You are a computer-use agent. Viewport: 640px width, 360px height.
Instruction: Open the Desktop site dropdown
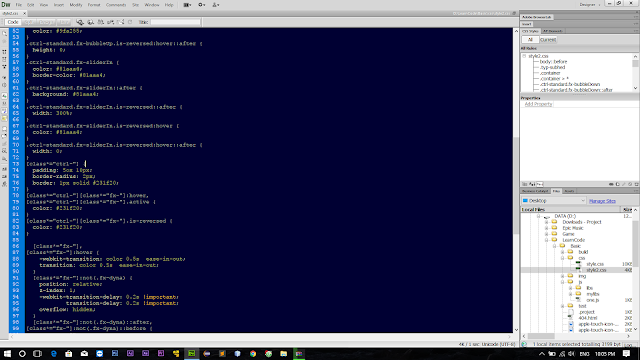(553, 201)
